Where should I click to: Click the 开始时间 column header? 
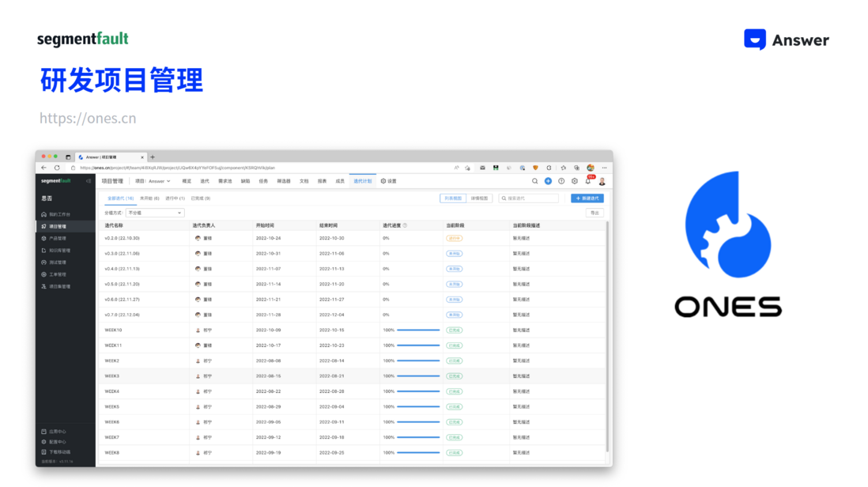click(x=265, y=225)
